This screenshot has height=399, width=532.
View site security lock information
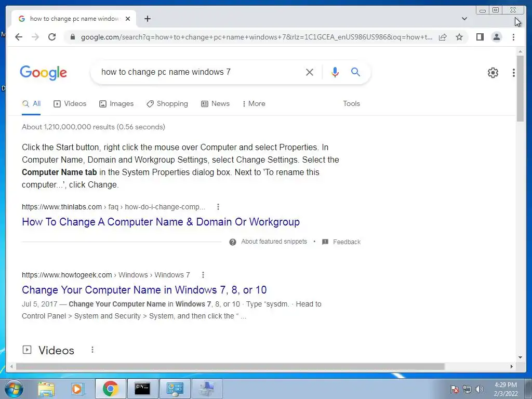72,37
